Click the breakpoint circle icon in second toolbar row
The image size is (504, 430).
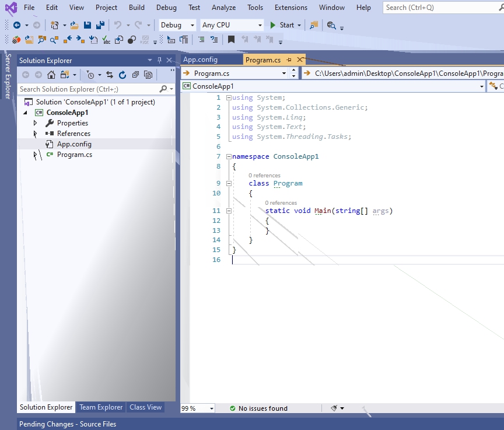pos(132,40)
